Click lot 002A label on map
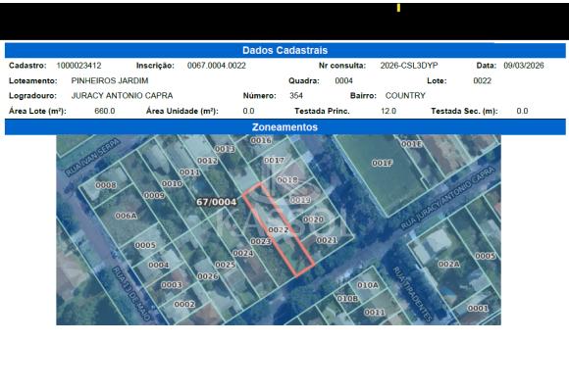This screenshot has width=569, height=392. [449, 265]
